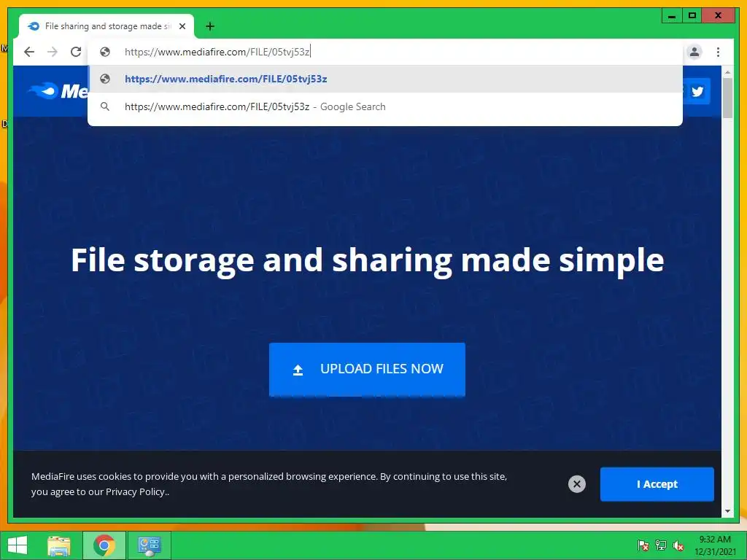The image size is (747, 560).
Task: Click the taskbar clock showing 9:32 AM
Action: (715, 545)
